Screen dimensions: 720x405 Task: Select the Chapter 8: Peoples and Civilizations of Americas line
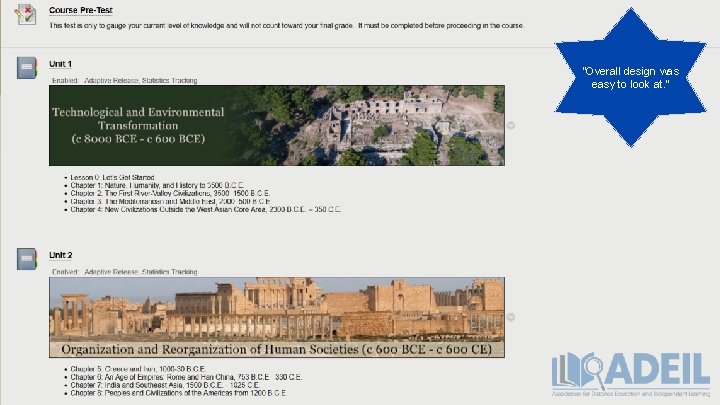(178, 393)
